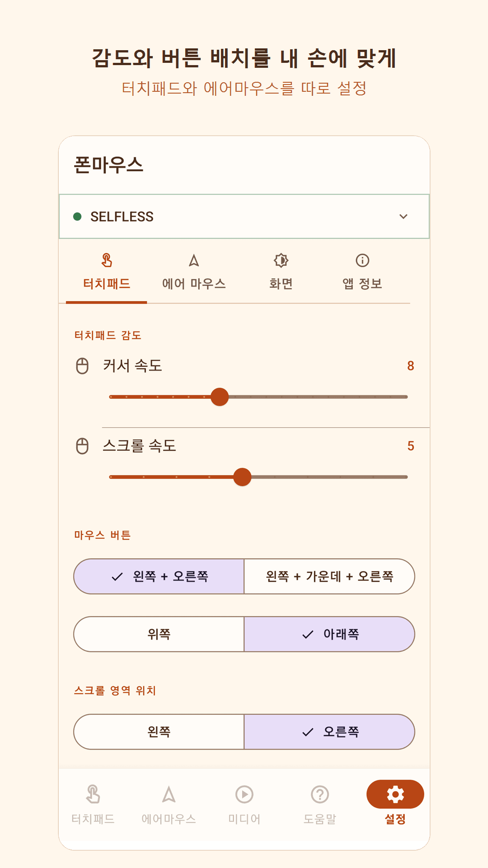Set scroll area position to 왼쪽
This screenshot has width=488, height=868.
click(x=159, y=732)
